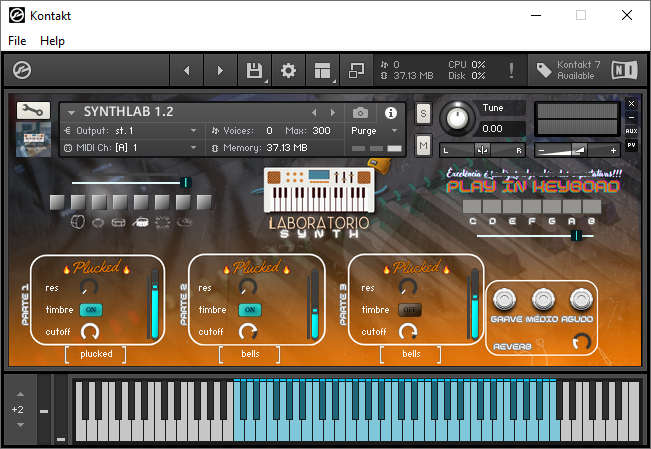The width and height of the screenshot is (651, 449).
Task: Click the snapshot camera icon
Action: coord(360,113)
